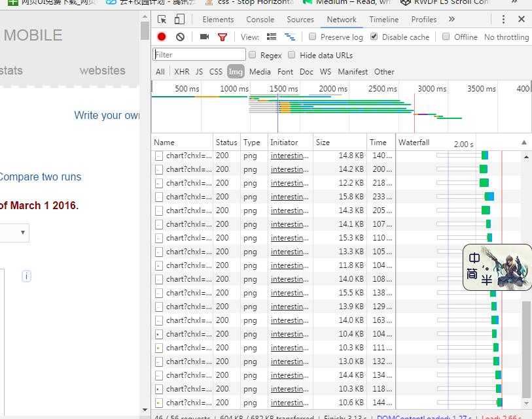
Task: Select the Network tab
Action: pos(342,20)
